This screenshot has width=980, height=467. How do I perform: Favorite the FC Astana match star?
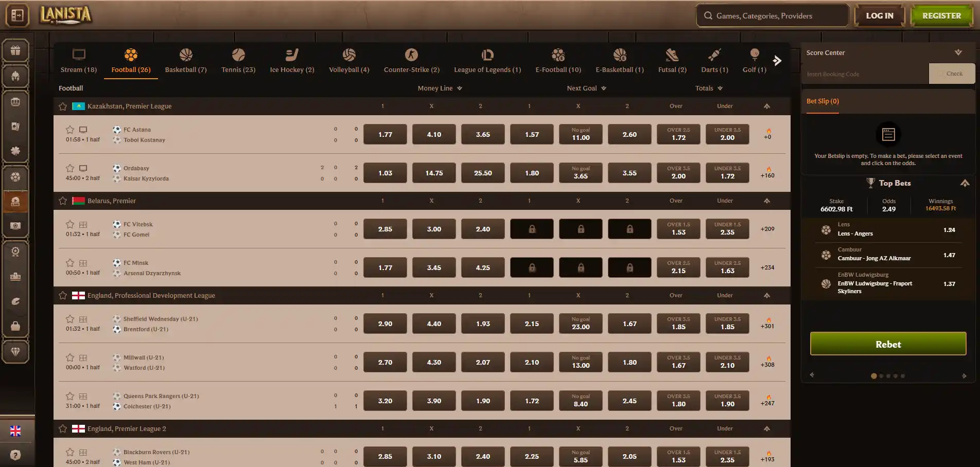(70, 130)
